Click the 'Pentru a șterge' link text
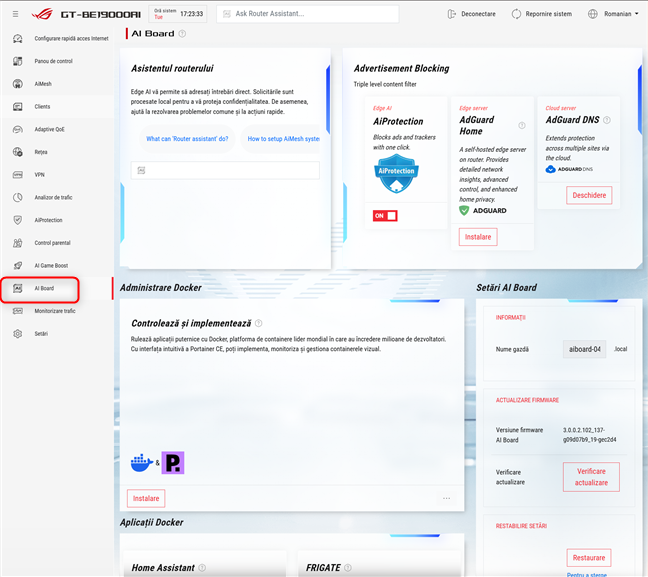 (x=587, y=575)
